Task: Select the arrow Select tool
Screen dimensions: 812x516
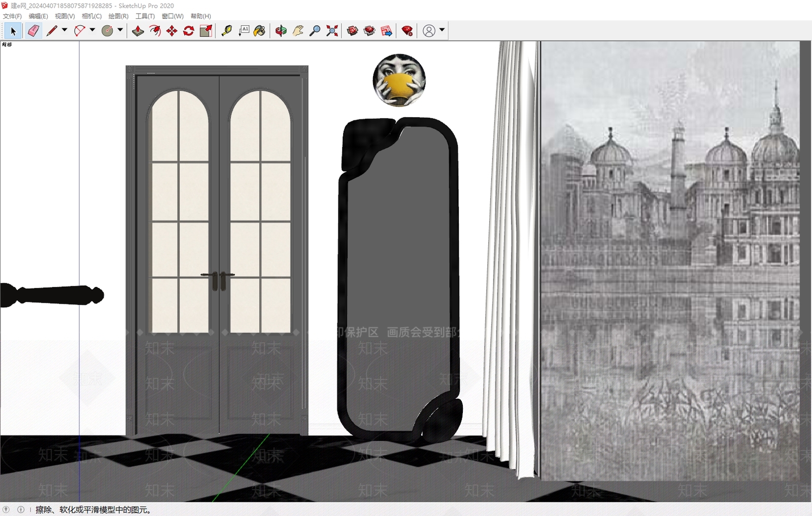Action: (13, 31)
